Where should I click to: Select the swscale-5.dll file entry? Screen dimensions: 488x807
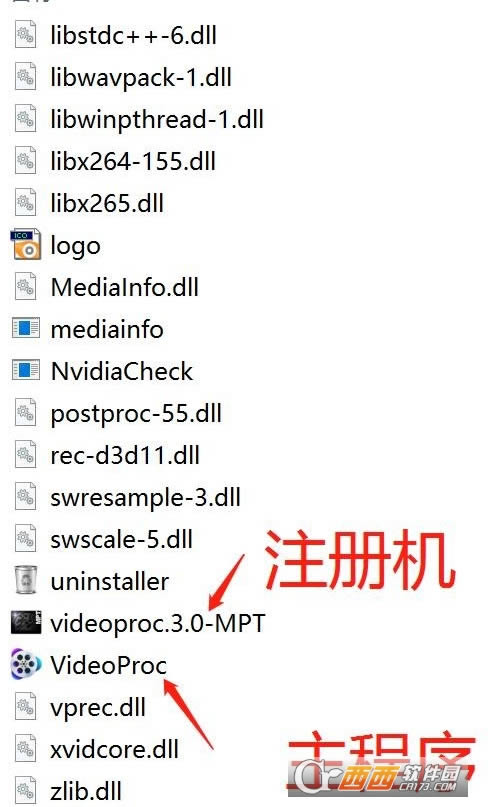[x=121, y=539]
